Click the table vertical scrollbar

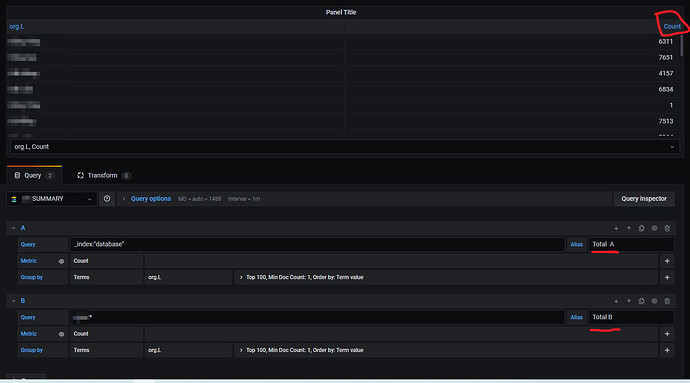(x=682, y=45)
